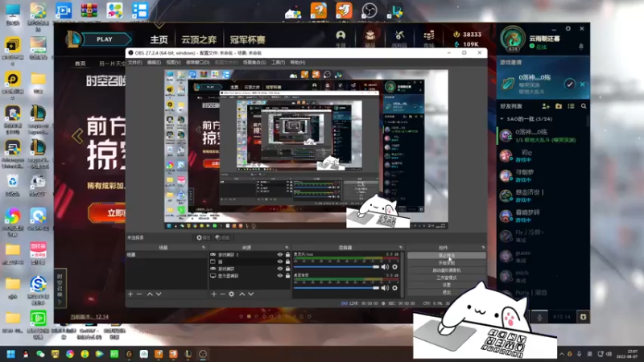Toggle lock on 游戏捕获 2 source

[287, 254]
